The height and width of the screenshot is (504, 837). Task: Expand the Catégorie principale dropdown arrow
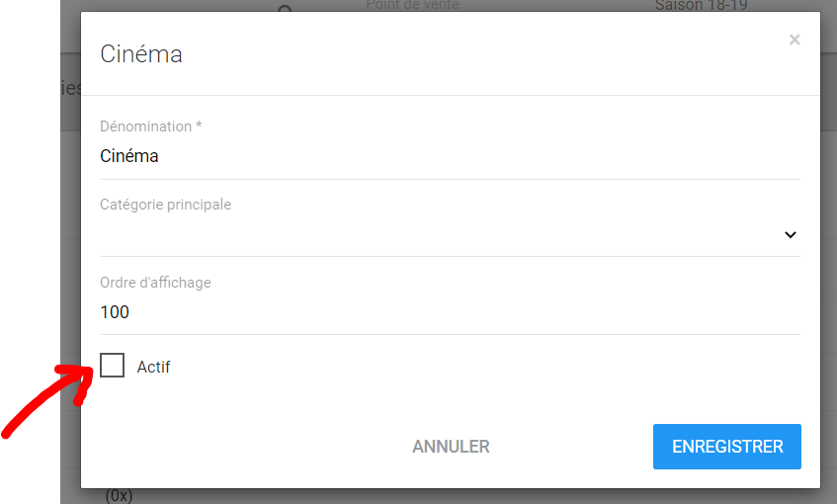tap(790, 235)
